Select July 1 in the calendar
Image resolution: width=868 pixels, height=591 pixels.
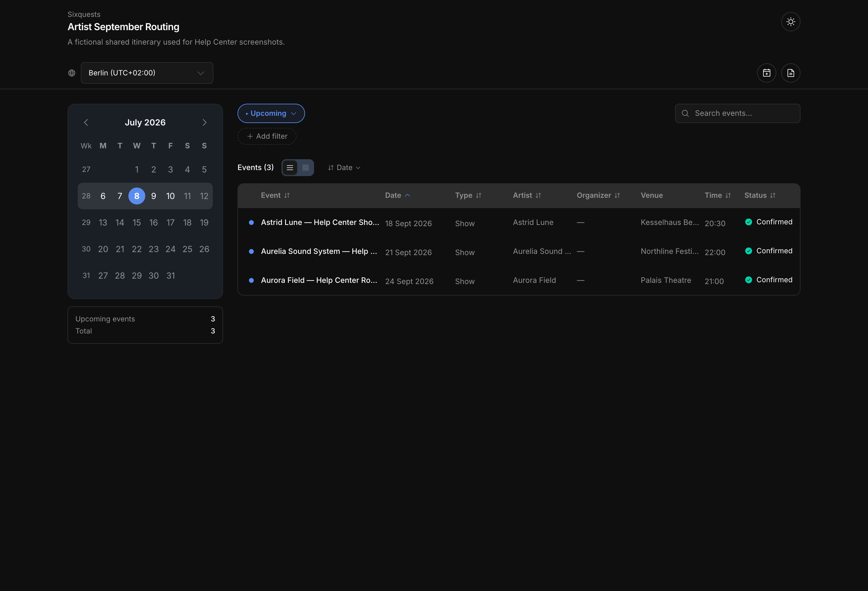tap(137, 169)
